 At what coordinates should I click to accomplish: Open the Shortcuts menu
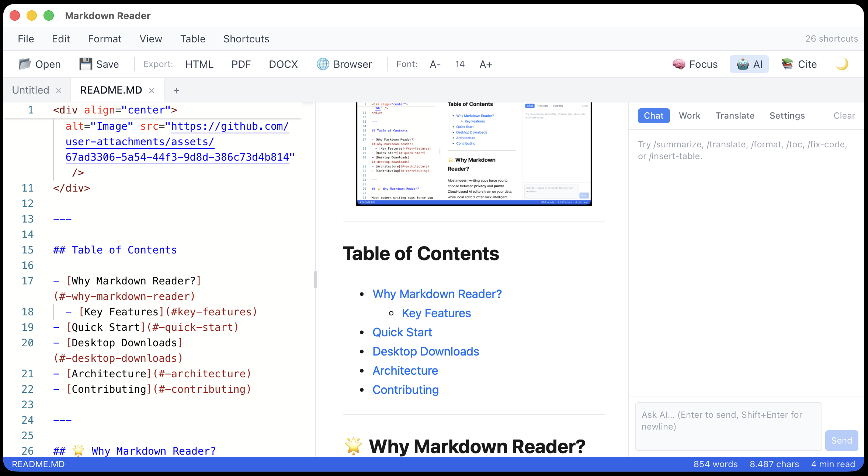[246, 39]
